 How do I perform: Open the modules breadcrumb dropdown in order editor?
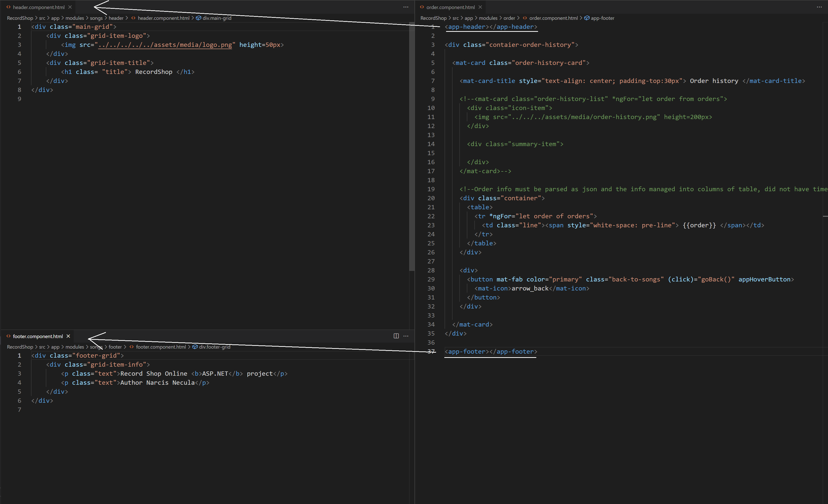(x=488, y=18)
